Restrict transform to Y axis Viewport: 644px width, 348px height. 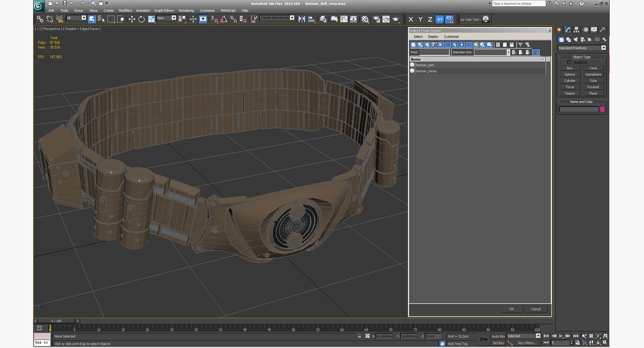tap(420, 19)
